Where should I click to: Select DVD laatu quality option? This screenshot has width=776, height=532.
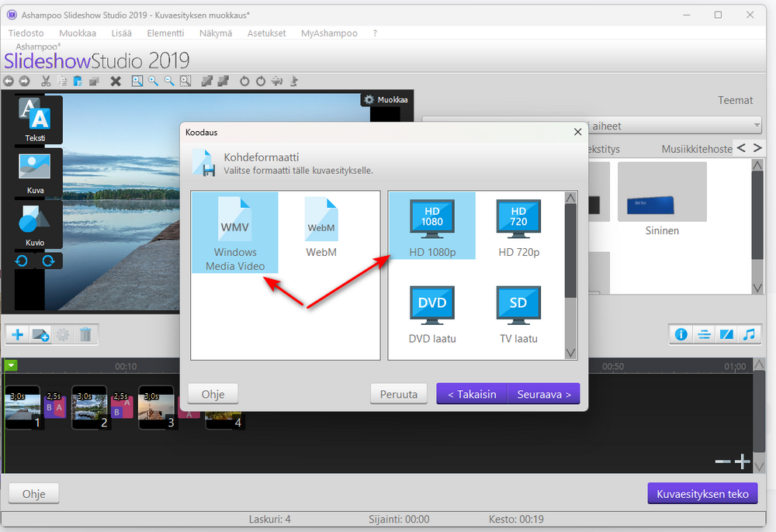(432, 314)
